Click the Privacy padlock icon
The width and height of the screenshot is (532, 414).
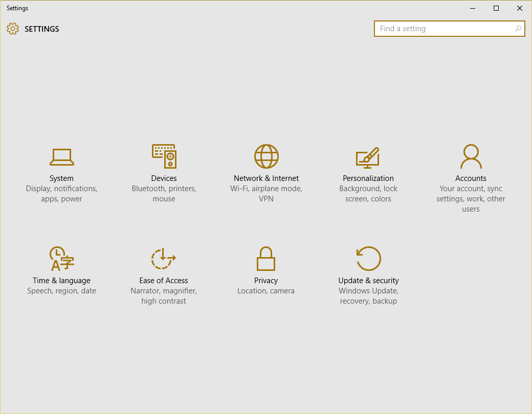tap(265, 259)
